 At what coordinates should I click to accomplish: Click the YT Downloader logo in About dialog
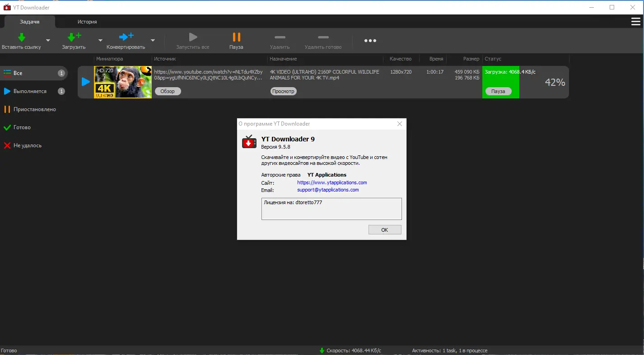coord(249,142)
